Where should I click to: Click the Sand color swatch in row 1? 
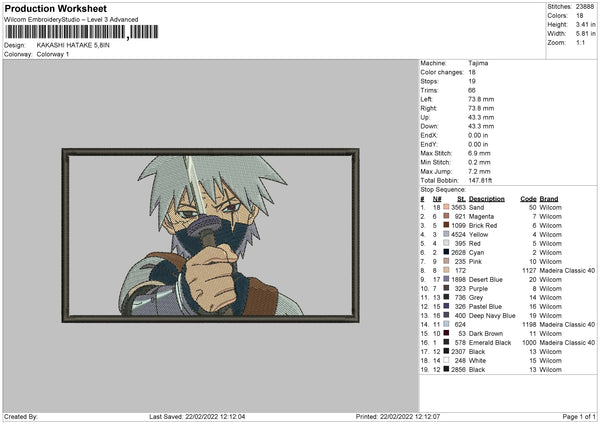click(x=446, y=207)
